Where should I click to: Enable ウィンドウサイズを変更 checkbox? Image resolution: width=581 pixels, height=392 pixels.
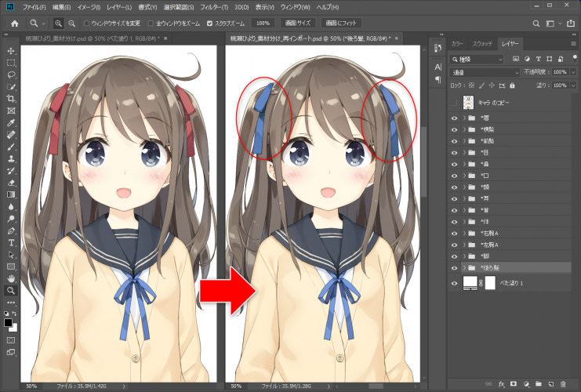(86, 24)
